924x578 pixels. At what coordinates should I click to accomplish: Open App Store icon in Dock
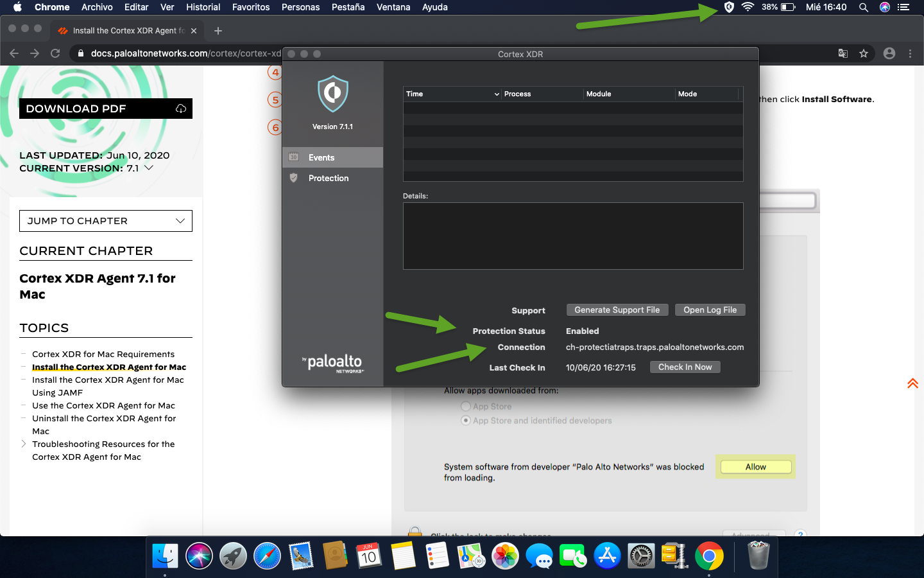(607, 556)
